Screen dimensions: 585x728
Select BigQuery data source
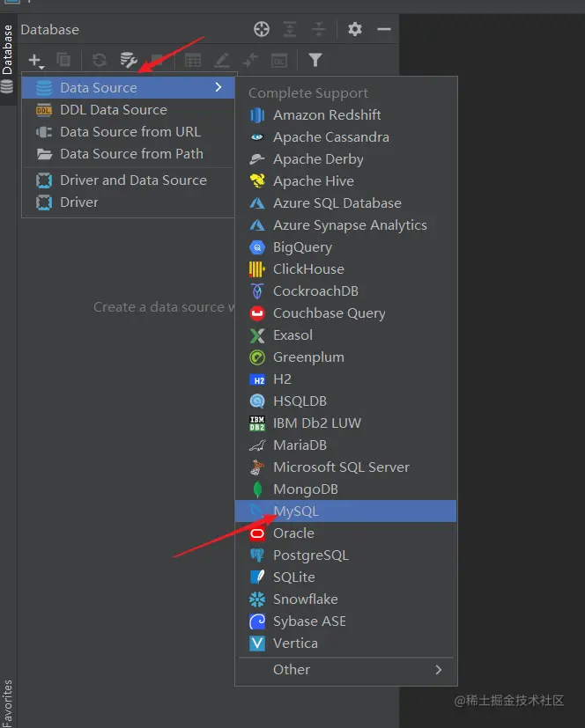[345, 247]
